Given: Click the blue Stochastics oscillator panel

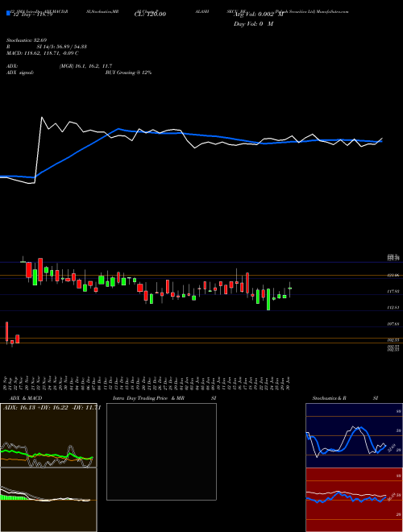Looking at the screenshot, I should click(x=354, y=435).
